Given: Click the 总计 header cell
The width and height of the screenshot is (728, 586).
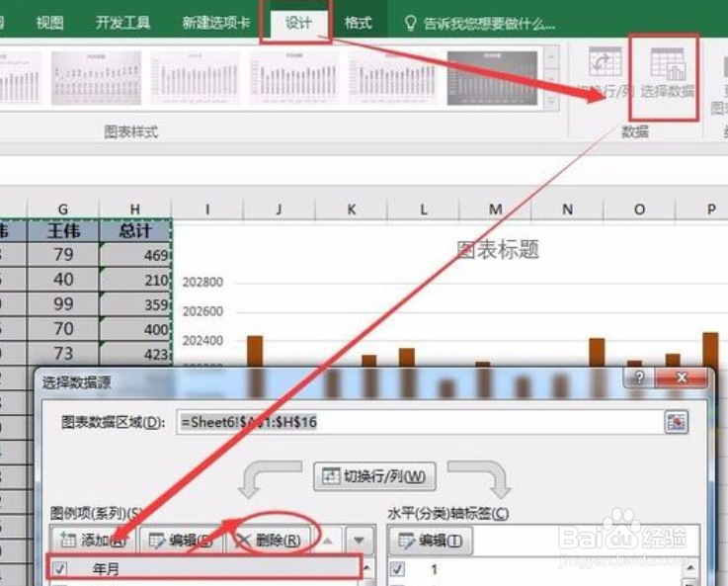Looking at the screenshot, I should pos(135,231).
